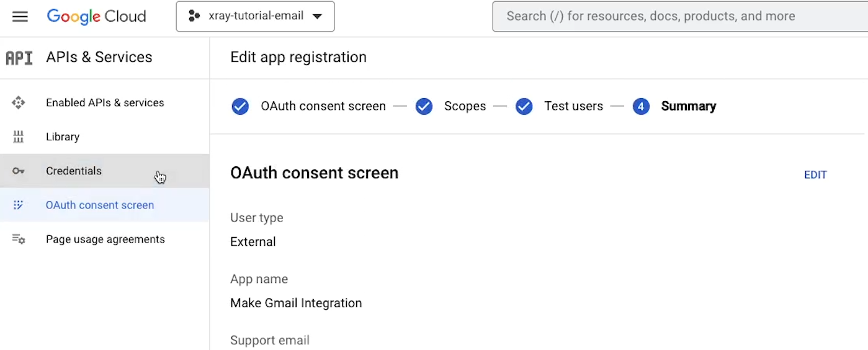868x350 pixels.
Task: Click the API icon beside APIs & Services
Action: 19,58
